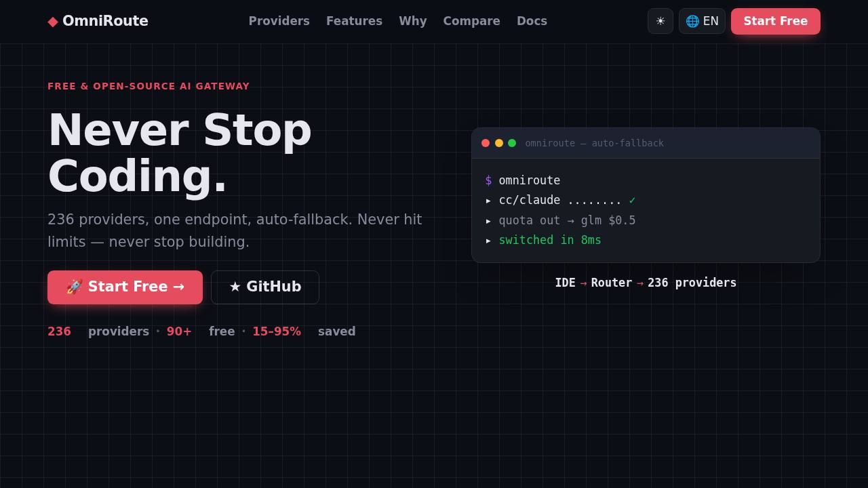This screenshot has width=868, height=488.
Task: Click the terminal title omniroute — auto-fallback
Action: click(x=594, y=143)
